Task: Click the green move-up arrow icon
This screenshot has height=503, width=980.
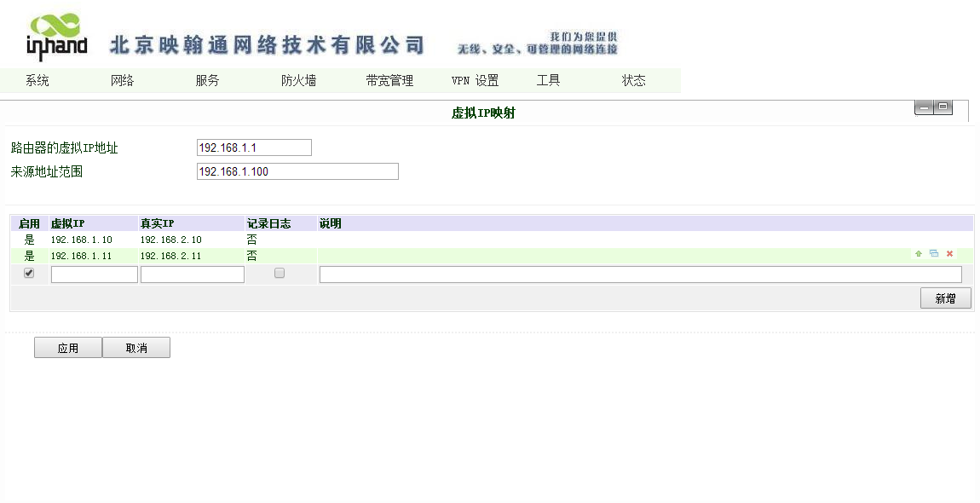Action: click(919, 254)
